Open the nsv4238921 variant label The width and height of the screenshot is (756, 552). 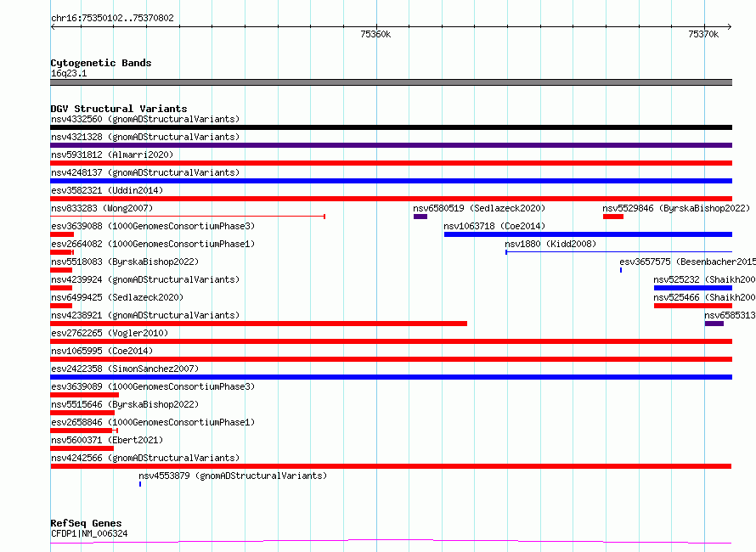tap(145, 315)
